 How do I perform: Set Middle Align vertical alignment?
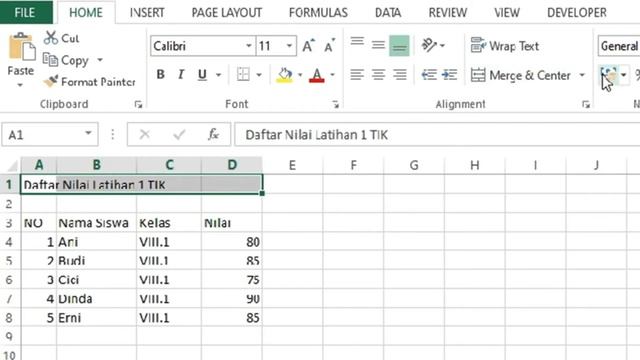pos(378,45)
